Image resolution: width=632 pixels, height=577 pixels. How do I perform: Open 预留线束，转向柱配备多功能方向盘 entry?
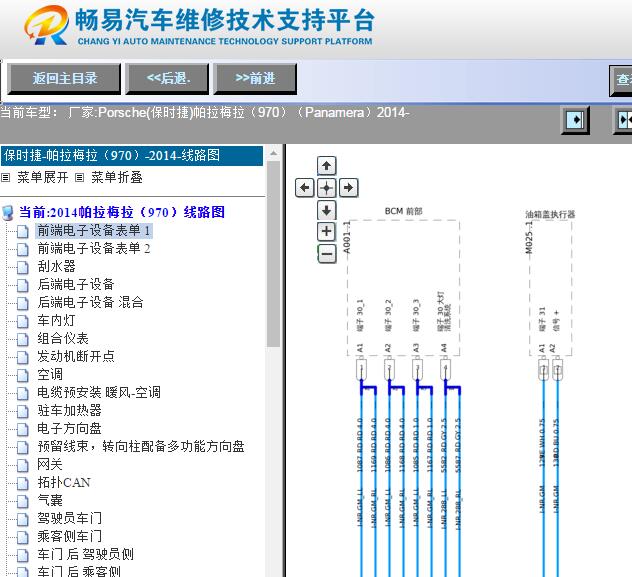click(141, 446)
